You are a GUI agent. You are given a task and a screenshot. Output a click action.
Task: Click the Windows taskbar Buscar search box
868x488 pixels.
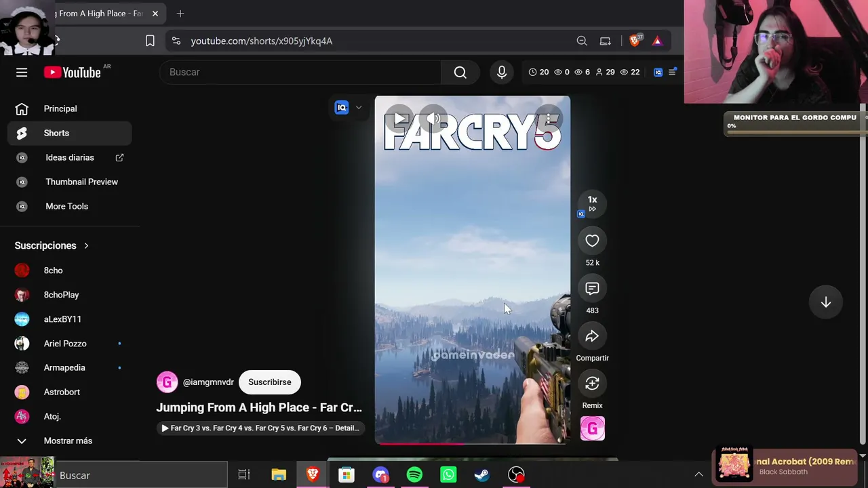(x=141, y=475)
